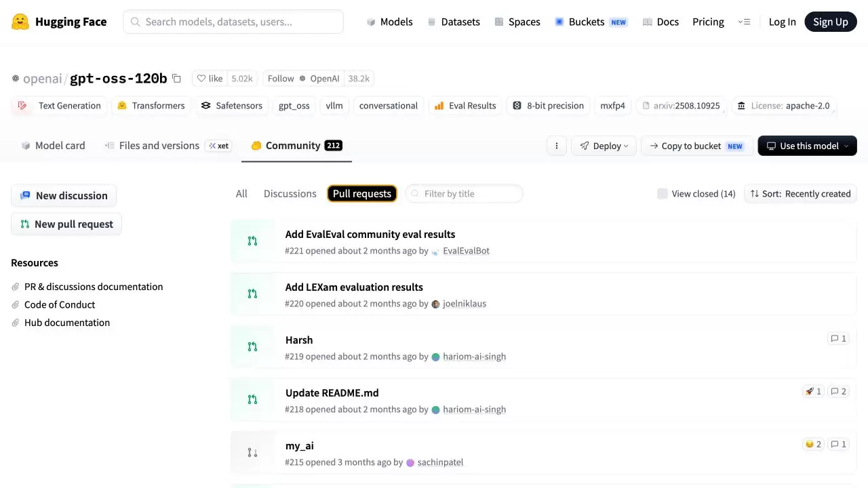Click the Hugging Face logo icon

20,22
